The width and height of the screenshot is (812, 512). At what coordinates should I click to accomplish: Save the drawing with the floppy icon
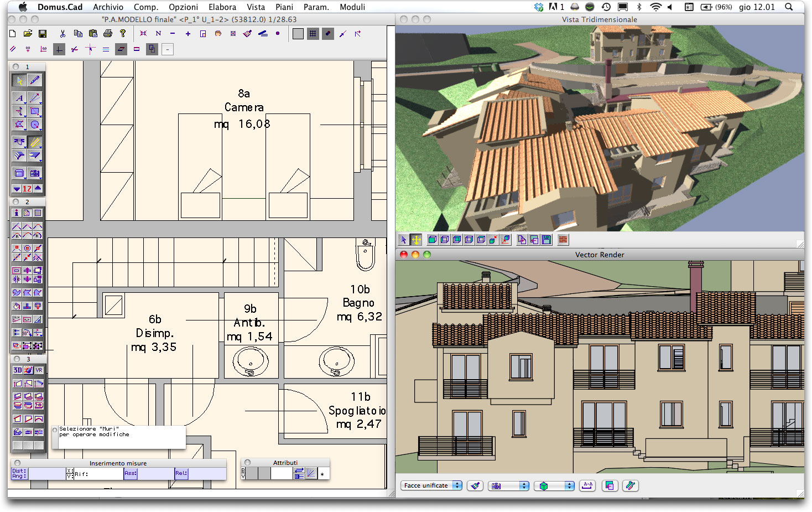pos(43,34)
